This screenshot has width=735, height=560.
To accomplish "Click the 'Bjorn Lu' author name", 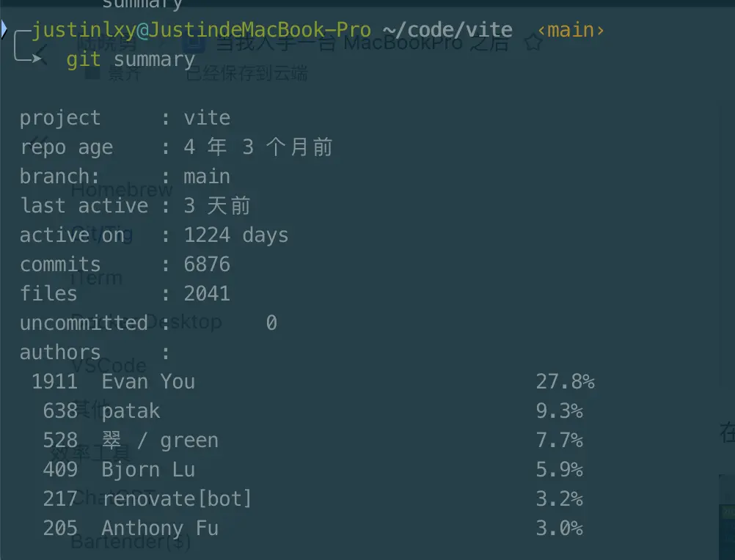I will [148, 470].
